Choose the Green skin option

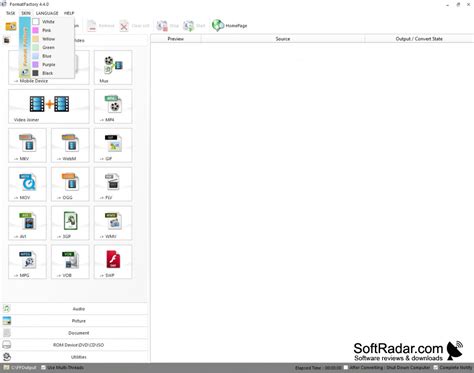(x=52, y=47)
